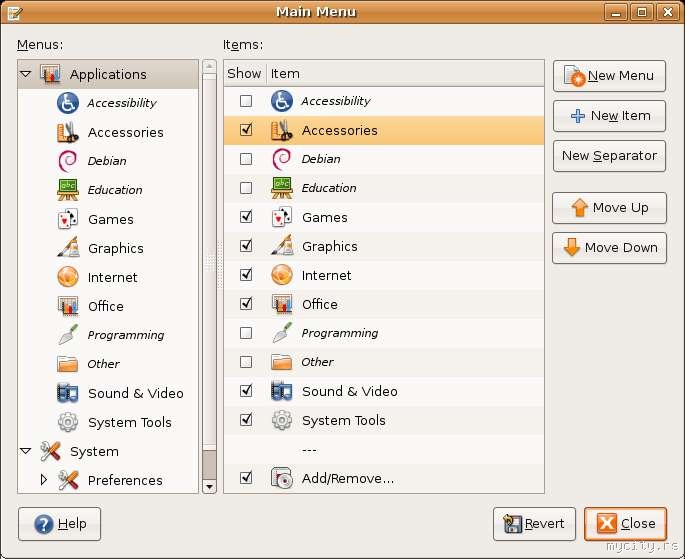Click Accessibility icon in Menus tree
The height and width of the screenshot is (559, 685).
[x=68, y=103]
